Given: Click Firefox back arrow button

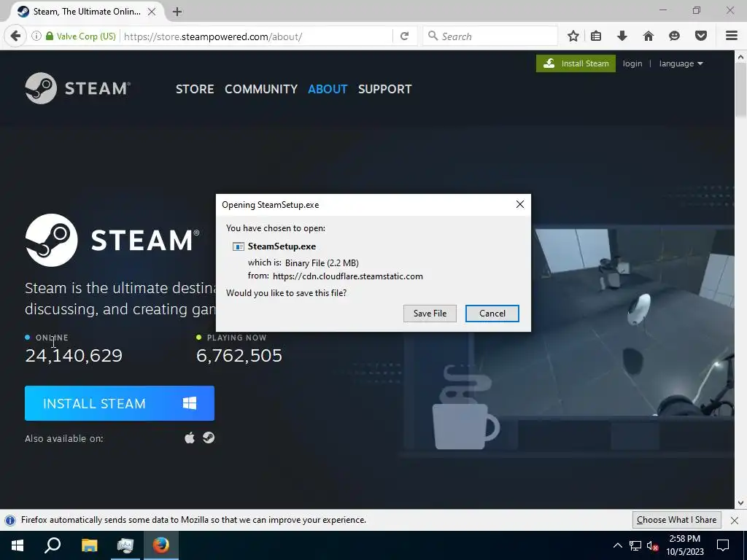Looking at the screenshot, I should coord(15,36).
